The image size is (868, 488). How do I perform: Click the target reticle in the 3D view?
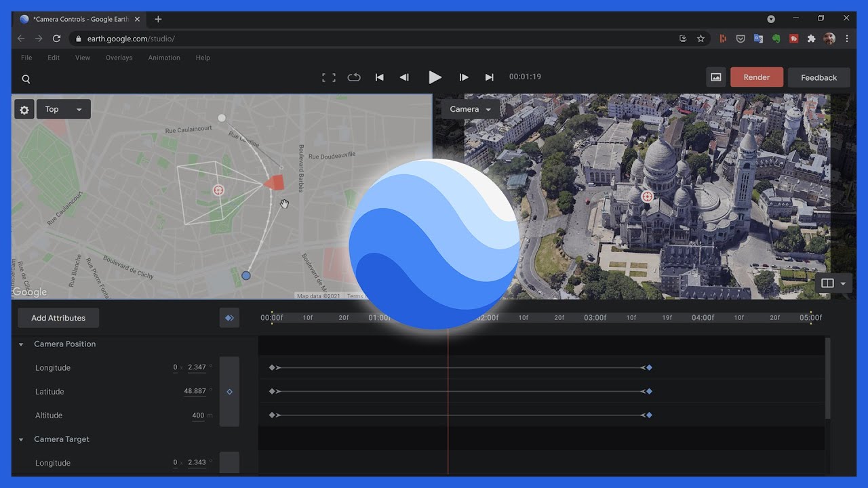[x=648, y=197]
